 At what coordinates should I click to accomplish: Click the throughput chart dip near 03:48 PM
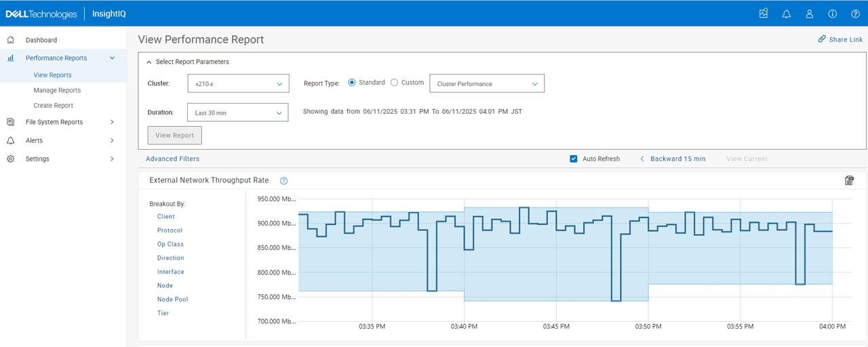point(616,298)
